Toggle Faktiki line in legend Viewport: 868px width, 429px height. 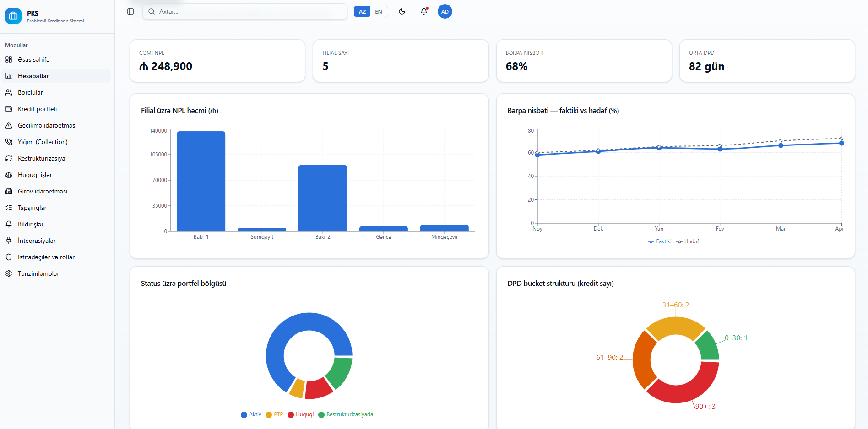click(x=660, y=241)
